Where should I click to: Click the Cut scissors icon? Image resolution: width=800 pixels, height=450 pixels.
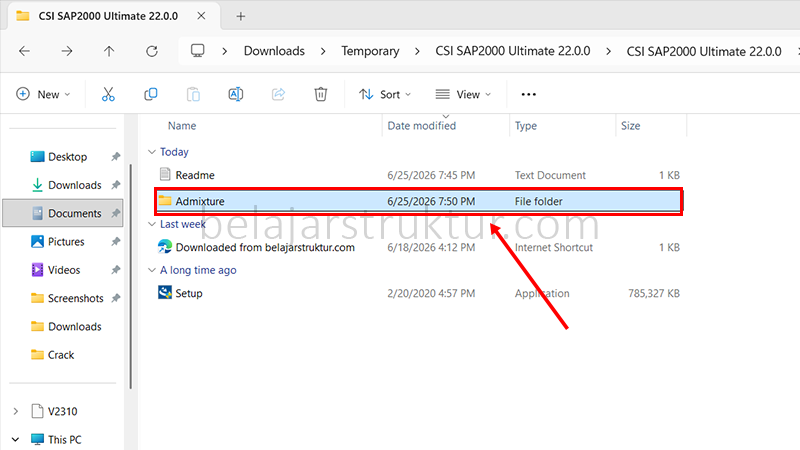108,94
